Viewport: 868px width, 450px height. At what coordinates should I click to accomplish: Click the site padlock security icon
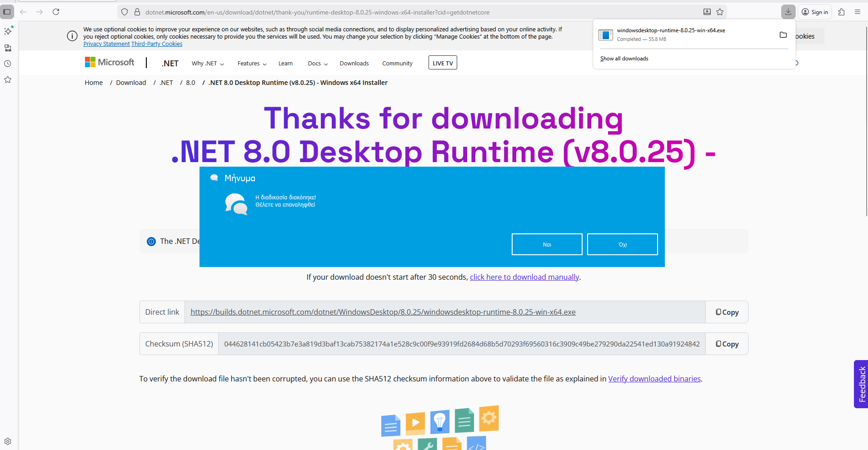(x=137, y=12)
